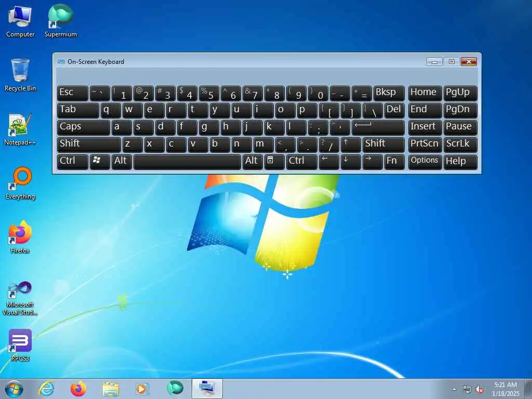This screenshot has height=399, width=532.
Task: Click the space bar key
Action: point(187,162)
